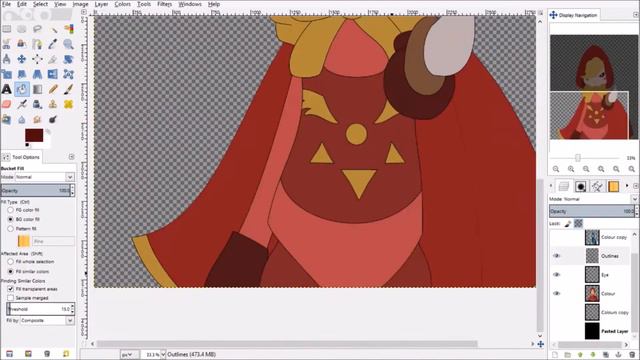Click the delete layer trash icon
640x360 pixels.
point(632,355)
